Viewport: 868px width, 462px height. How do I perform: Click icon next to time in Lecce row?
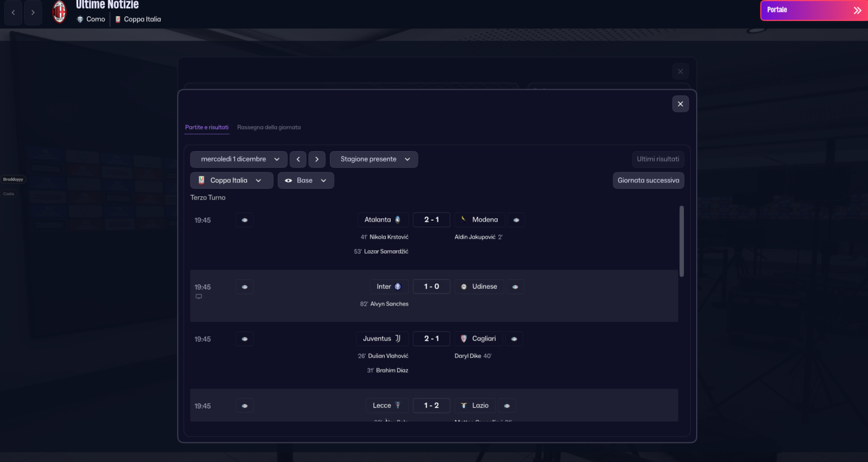click(x=244, y=405)
